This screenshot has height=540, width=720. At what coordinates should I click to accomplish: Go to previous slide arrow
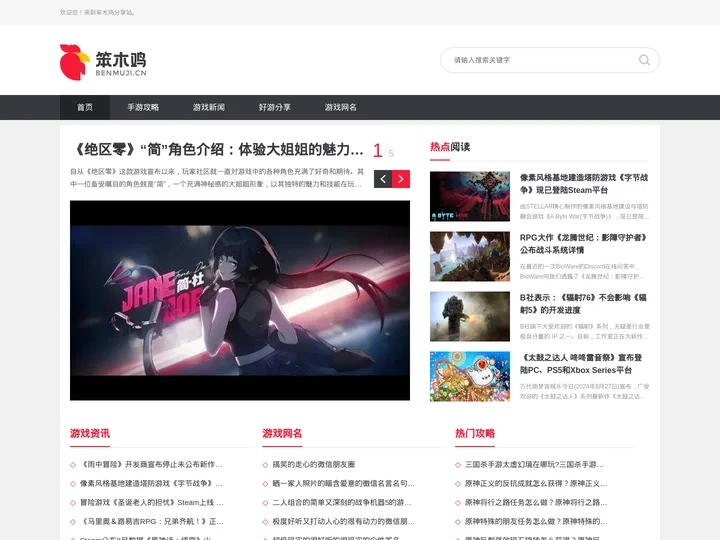coord(383,179)
